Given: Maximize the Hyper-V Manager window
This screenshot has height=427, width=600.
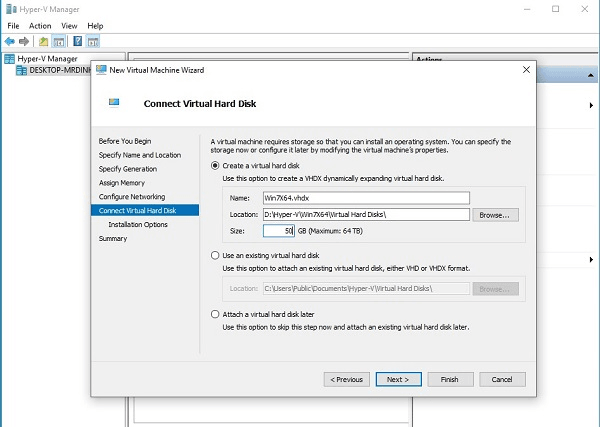Looking at the screenshot, I should click(x=556, y=9).
